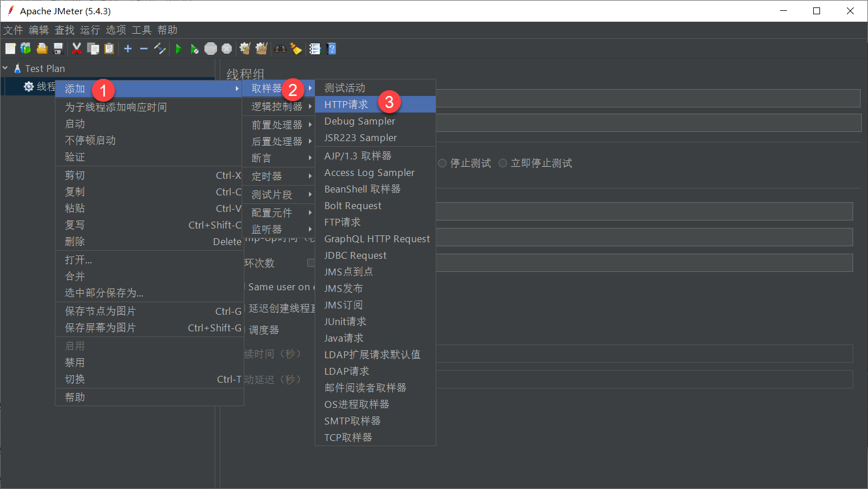Choose HTTP请求 sampler
Screen dimensions: 868x489
(x=375, y=105)
